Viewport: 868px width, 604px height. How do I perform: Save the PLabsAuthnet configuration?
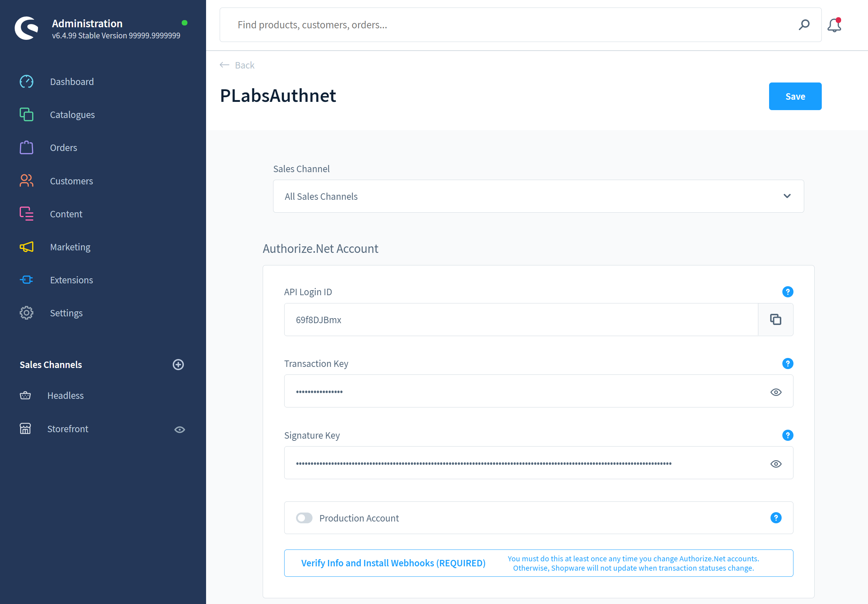pos(795,96)
